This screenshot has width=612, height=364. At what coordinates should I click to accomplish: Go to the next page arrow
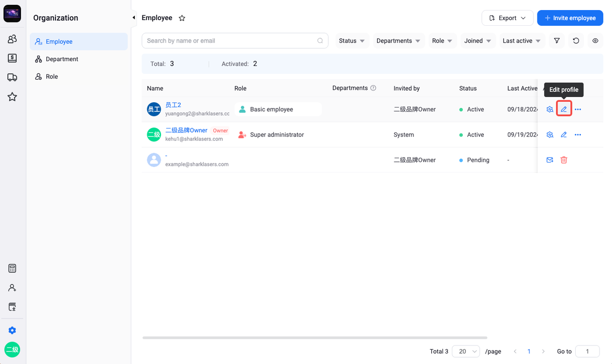[543, 351]
